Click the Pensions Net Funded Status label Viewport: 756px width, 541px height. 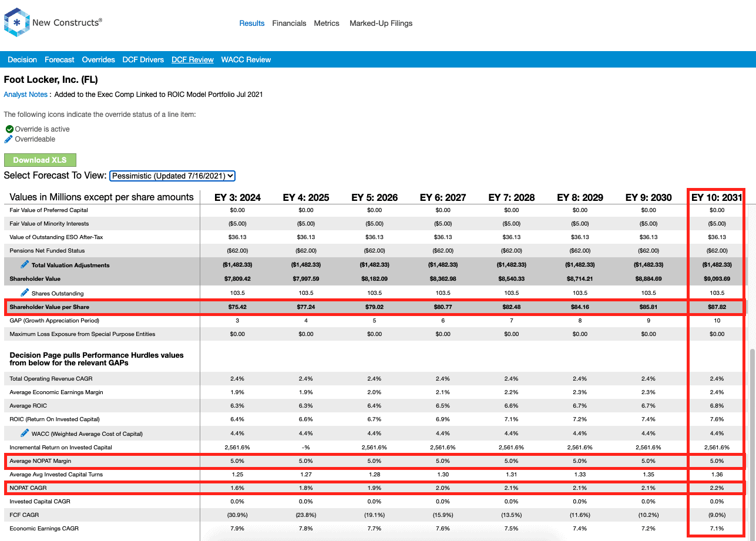[47, 251]
